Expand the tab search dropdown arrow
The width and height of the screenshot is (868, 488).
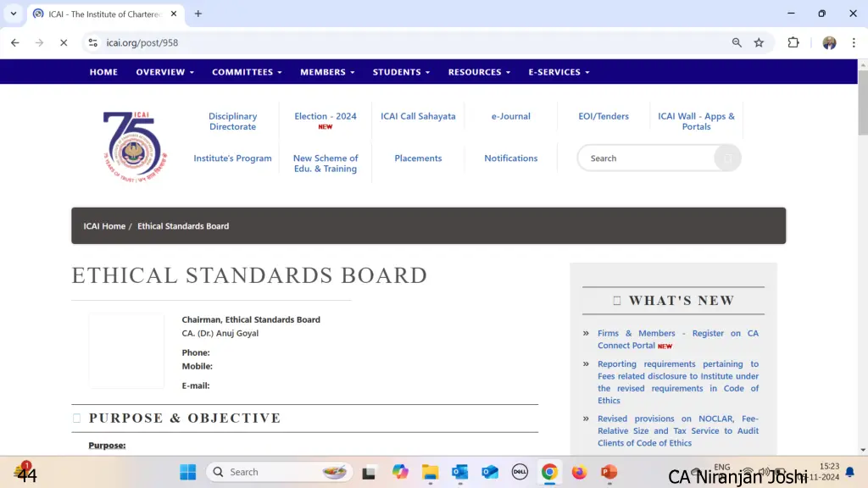pos(14,14)
